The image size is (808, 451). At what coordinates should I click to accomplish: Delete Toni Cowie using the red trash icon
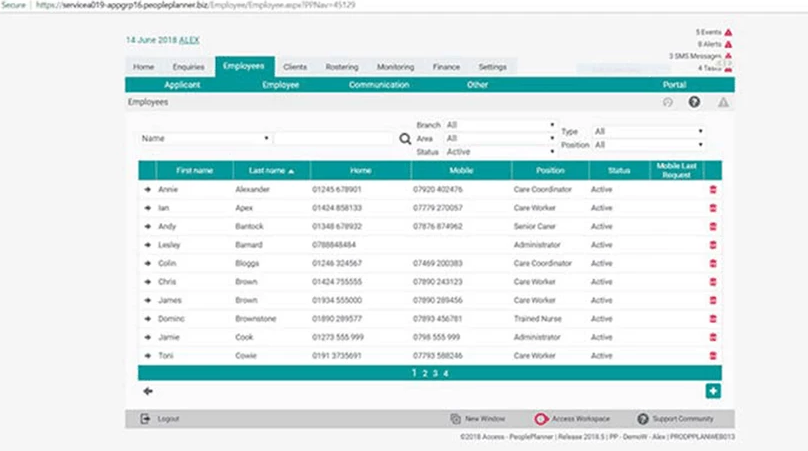click(713, 356)
